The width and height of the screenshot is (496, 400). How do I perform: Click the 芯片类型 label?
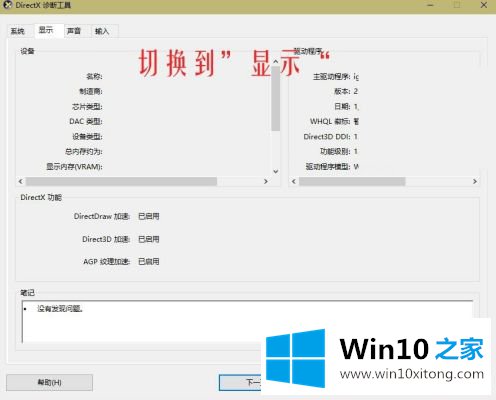(x=87, y=107)
